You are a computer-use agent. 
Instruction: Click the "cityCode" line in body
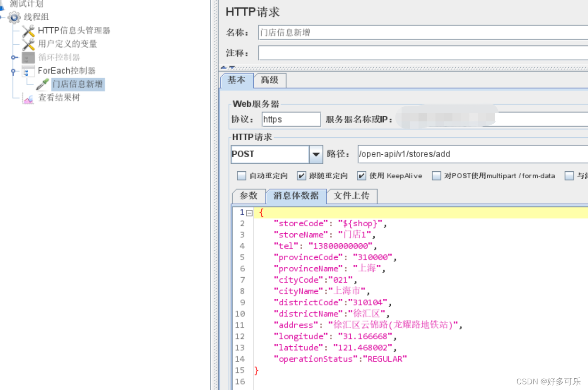click(315, 280)
